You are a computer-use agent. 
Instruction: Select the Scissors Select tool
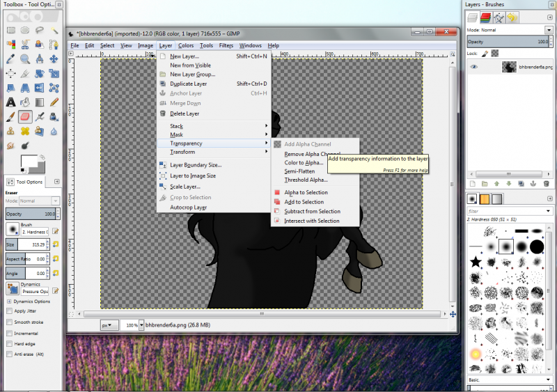click(25, 45)
